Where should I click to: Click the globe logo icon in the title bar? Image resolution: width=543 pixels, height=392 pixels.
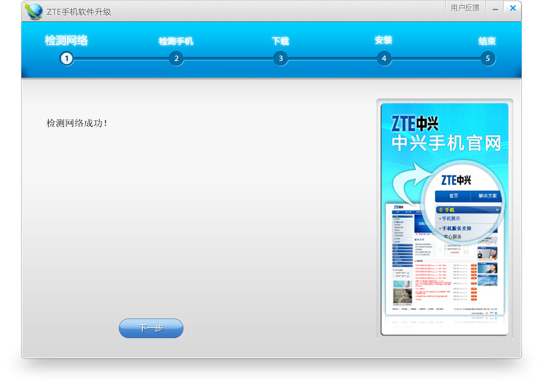point(34,9)
